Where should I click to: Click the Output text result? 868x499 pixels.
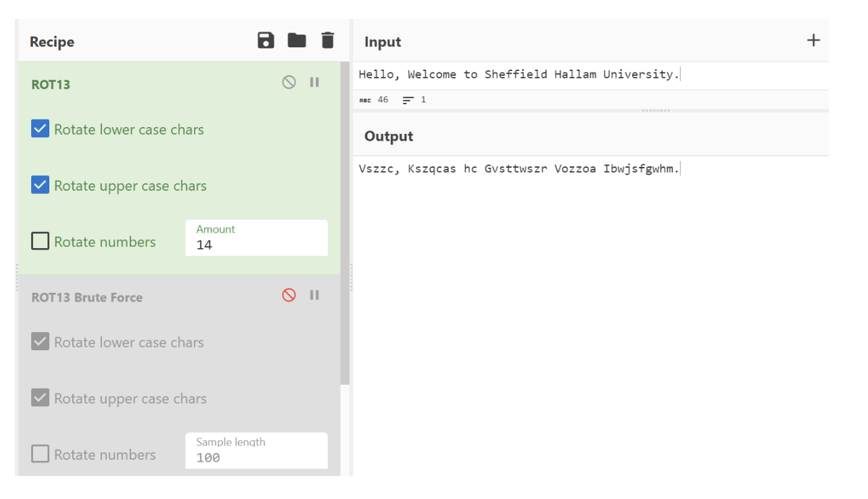pyautogui.click(x=519, y=169)
